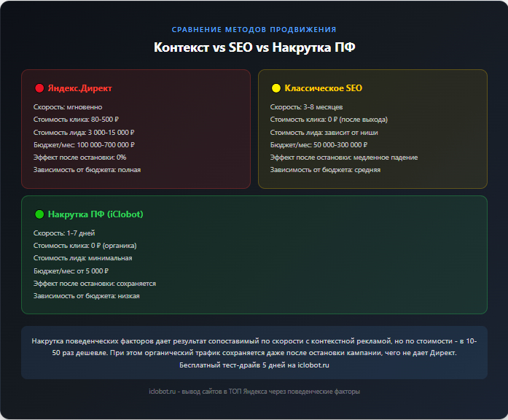Click Стоимость клика: 0 ₽ (после выхода)
This screenshot has height=420, width=508.
(329, 120)
